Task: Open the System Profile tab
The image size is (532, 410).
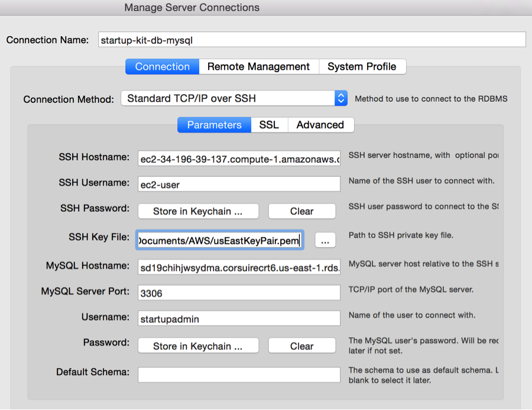Action: pos(362,66)
